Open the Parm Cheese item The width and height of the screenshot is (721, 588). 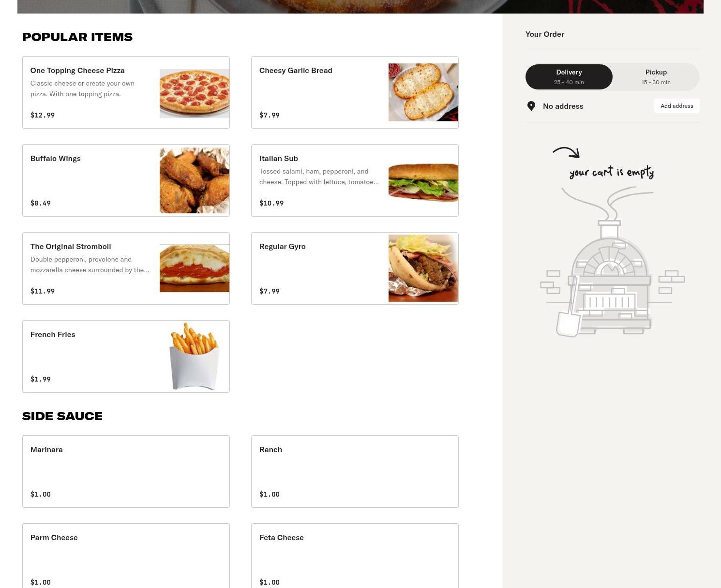126,556
